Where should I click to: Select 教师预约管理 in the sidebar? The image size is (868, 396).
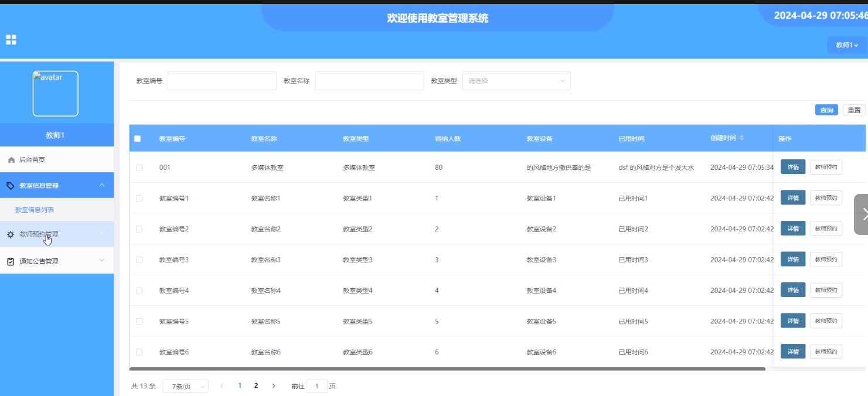57,234
